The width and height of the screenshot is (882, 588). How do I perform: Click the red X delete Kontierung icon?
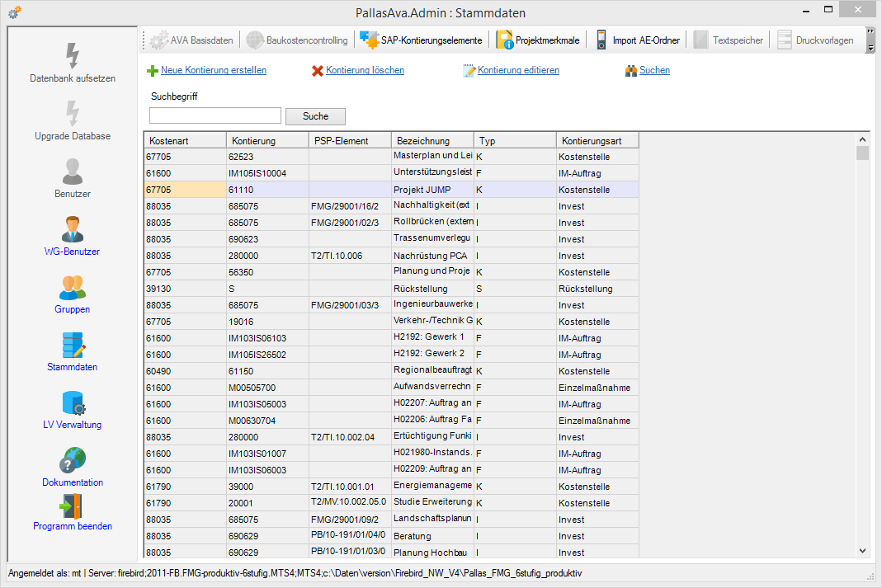pyautogui.click(x=318, y=71)
